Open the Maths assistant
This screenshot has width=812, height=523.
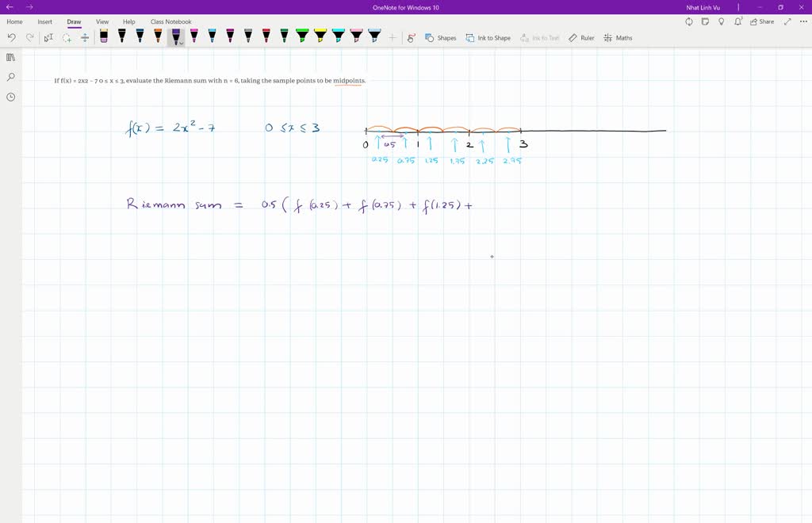coord(618,37)
